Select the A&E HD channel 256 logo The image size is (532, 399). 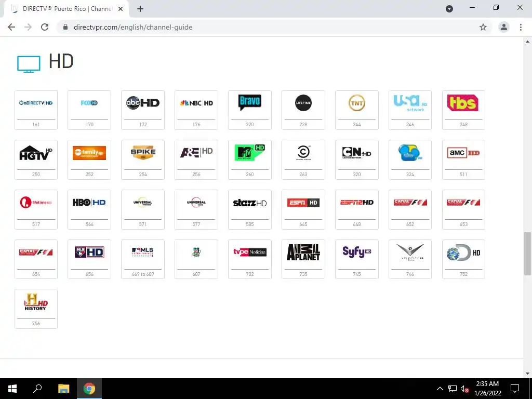(196, 152)
